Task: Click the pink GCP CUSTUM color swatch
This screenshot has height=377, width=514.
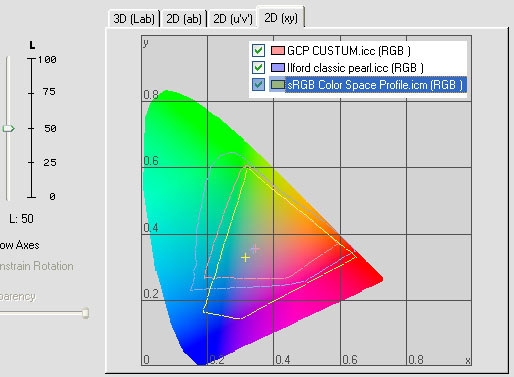Action: (x=278, y=51)
